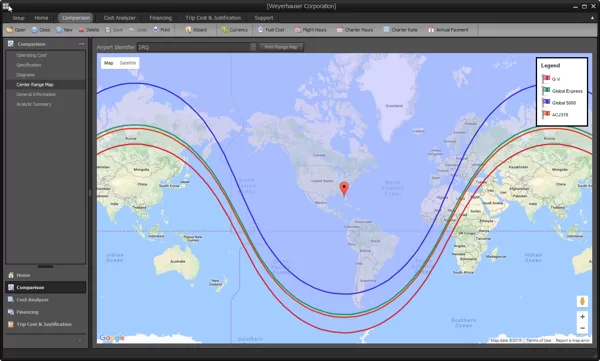The image size is (600, 361).
Task: Launch the Wizard from the toolbar
Action: tap(188, 30)
